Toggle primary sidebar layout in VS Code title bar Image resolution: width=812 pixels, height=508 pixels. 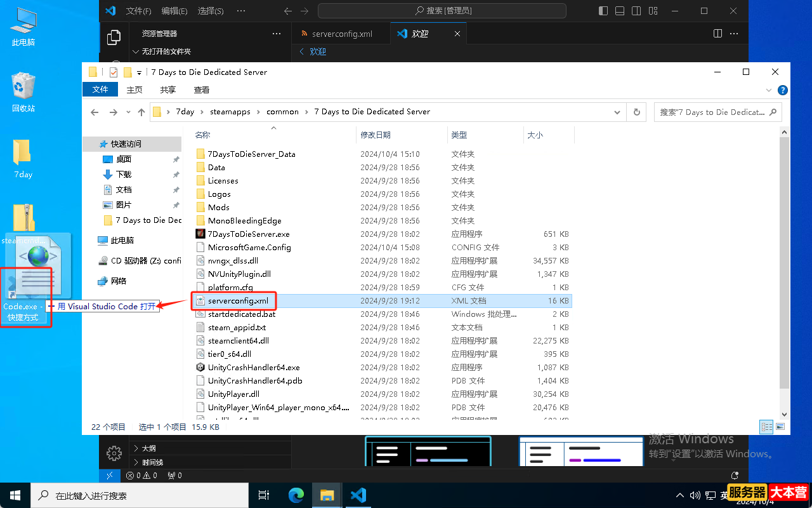pos(603,11)
